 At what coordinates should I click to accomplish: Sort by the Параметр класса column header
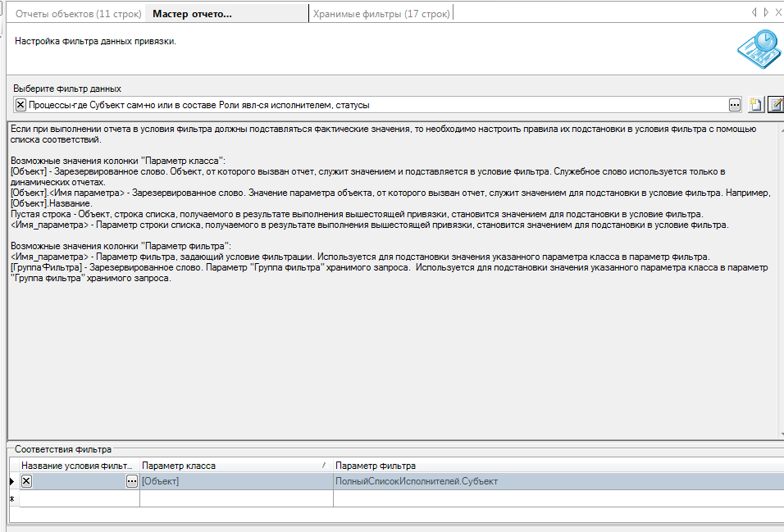point(234,466)
